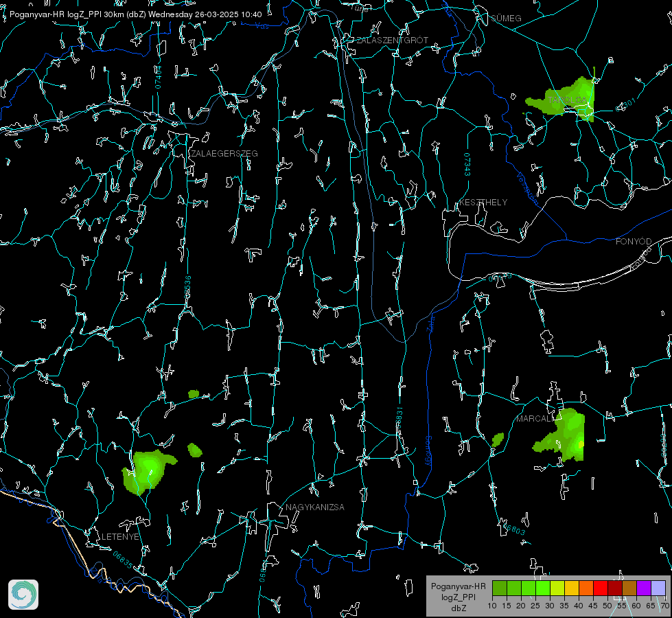672x618 pixels.
Task: Click the road number 07343 label
Action: (x=467, y=165)
